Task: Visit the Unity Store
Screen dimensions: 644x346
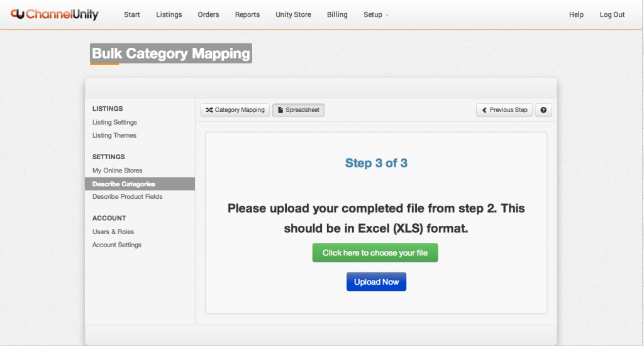Action: point(293,14)
